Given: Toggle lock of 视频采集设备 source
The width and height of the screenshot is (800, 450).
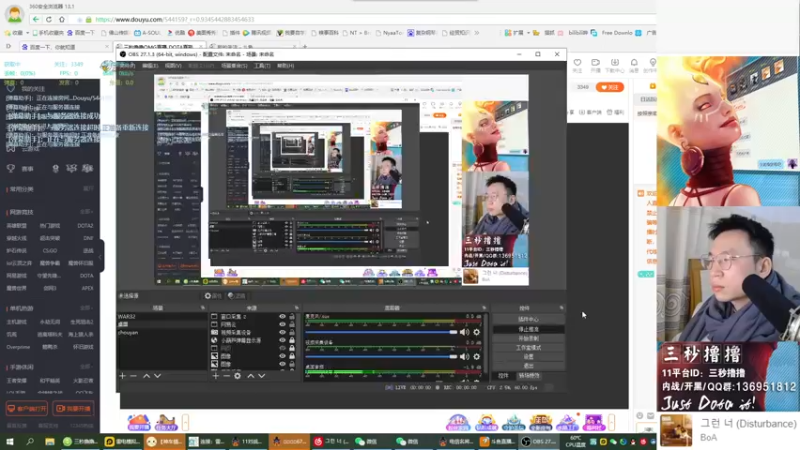Looking at the screenshot, I should pos(292,332).
